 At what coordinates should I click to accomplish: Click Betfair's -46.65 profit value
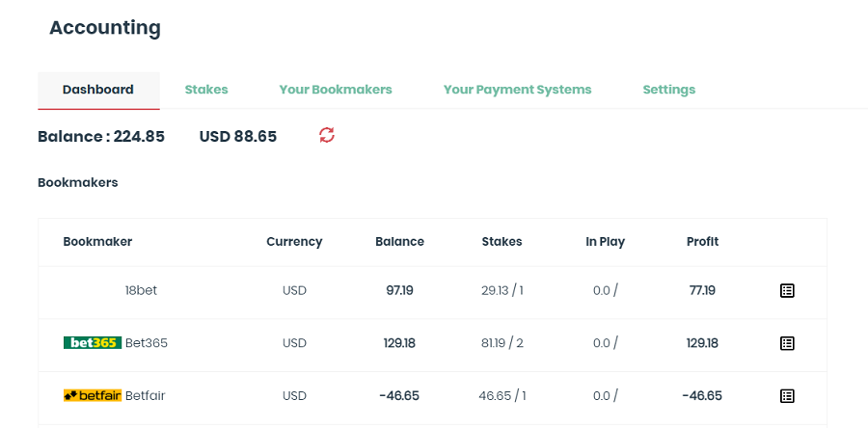[701, 395]
